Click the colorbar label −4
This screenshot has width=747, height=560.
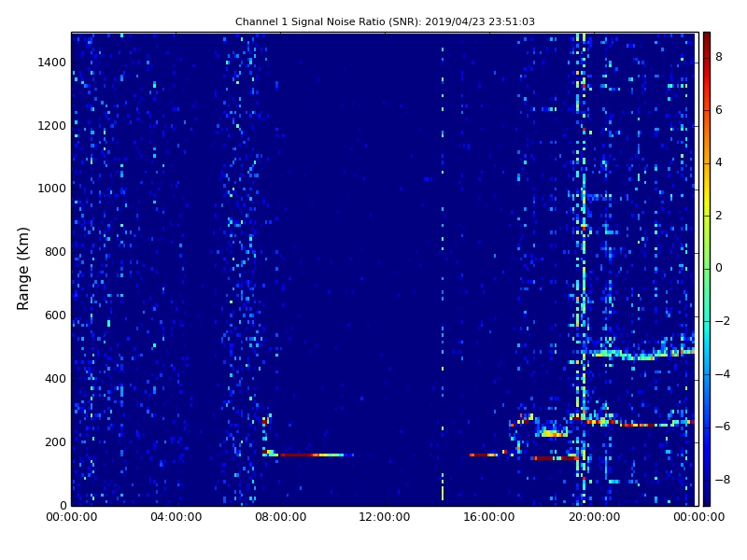[x=722, y=374]
